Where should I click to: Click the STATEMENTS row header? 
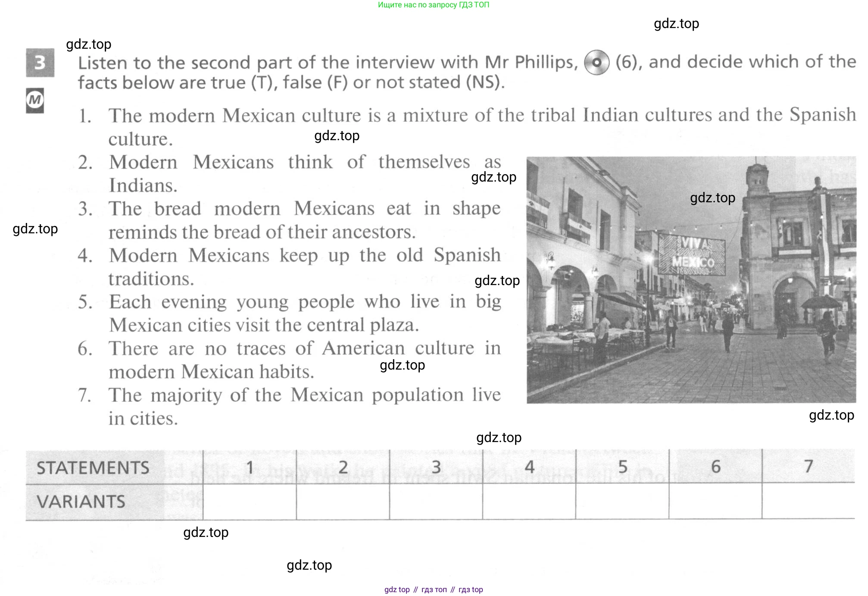[93, 468]
